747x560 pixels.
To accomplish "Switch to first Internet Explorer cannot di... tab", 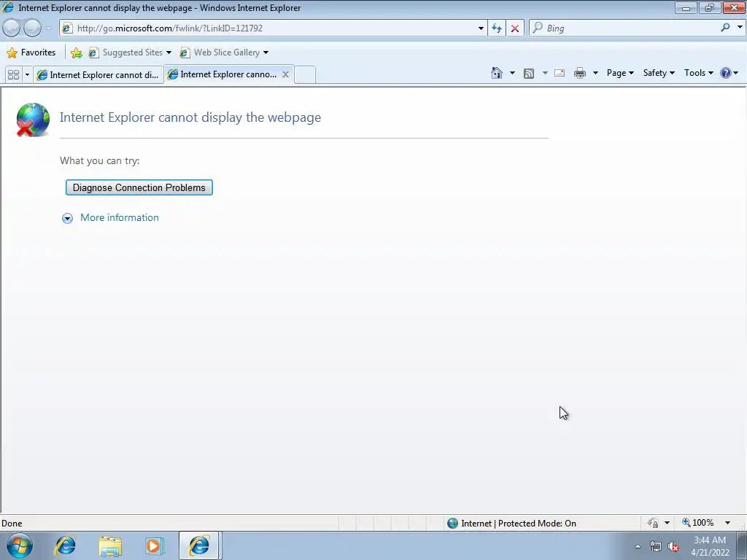I will (98, 75).
